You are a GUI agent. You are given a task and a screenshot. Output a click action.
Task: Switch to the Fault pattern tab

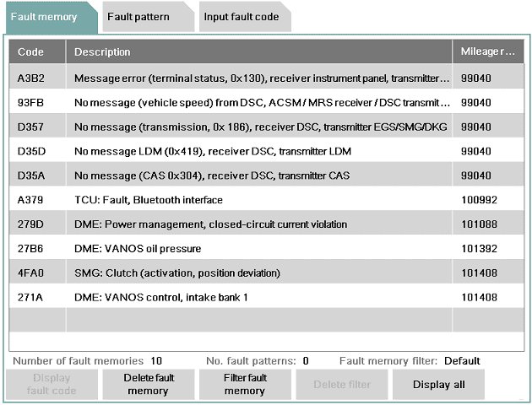tap(138, 17)
